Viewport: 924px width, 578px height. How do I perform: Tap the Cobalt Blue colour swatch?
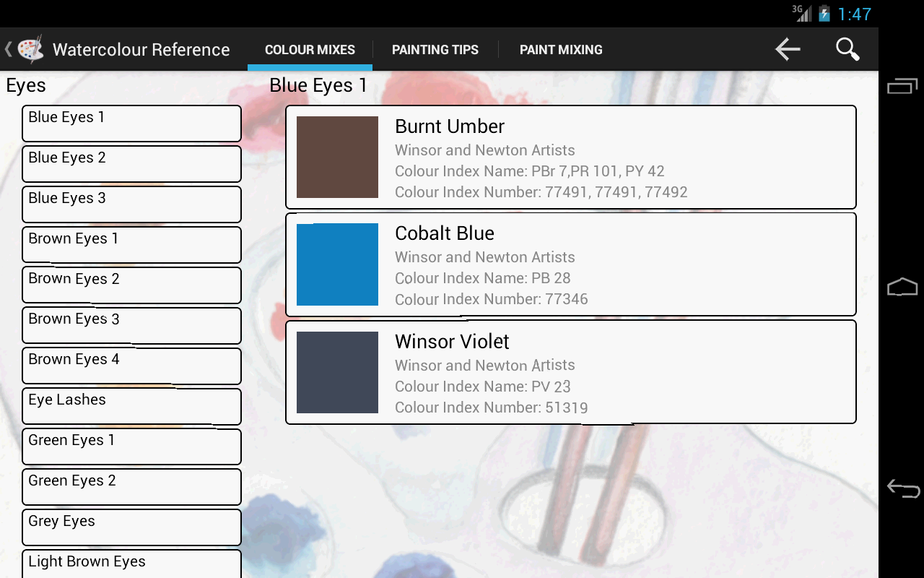pyautogui.click(x=337, y=264)
